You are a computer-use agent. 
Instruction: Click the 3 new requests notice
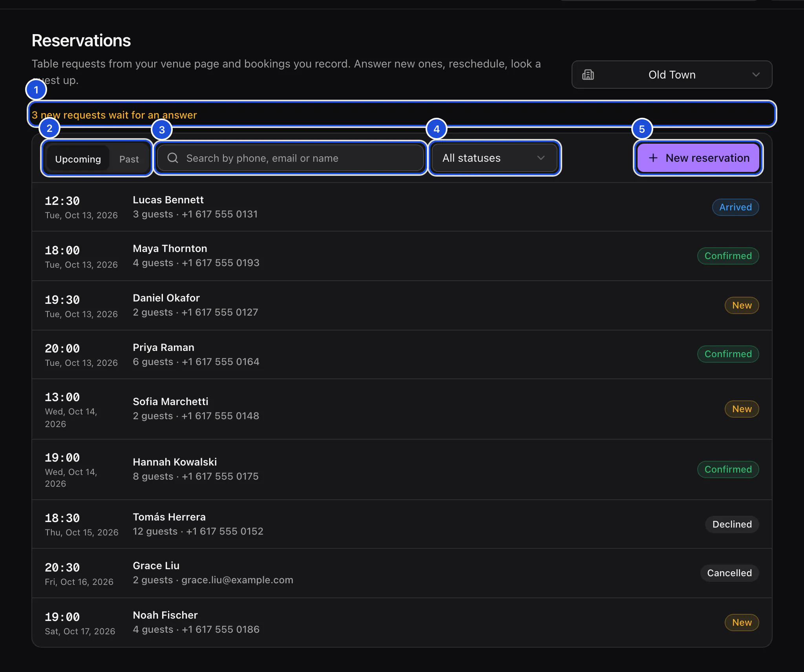(114, 115)
